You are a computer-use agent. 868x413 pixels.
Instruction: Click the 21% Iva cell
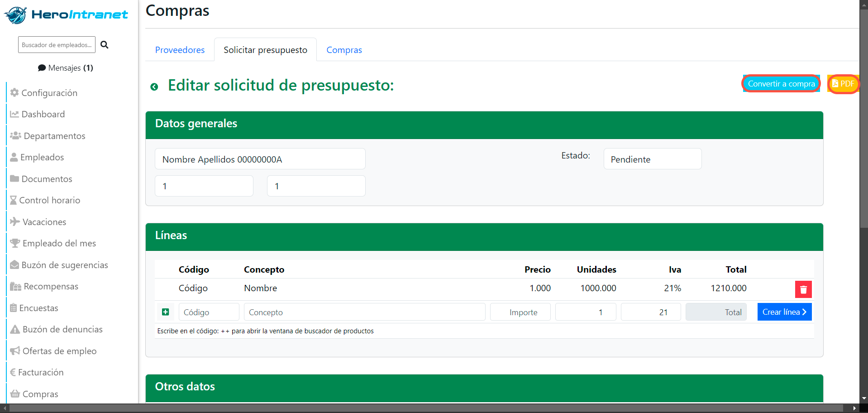672,288
